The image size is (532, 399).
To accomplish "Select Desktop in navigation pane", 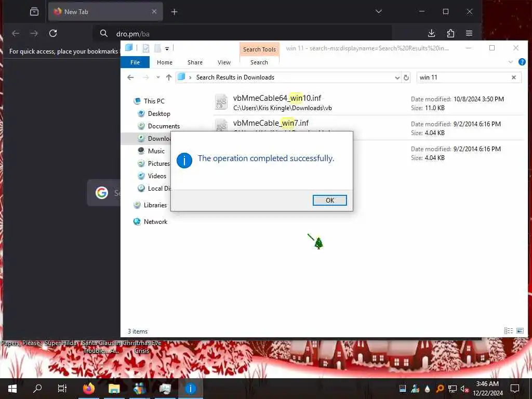I will click(x=159, y=114).
